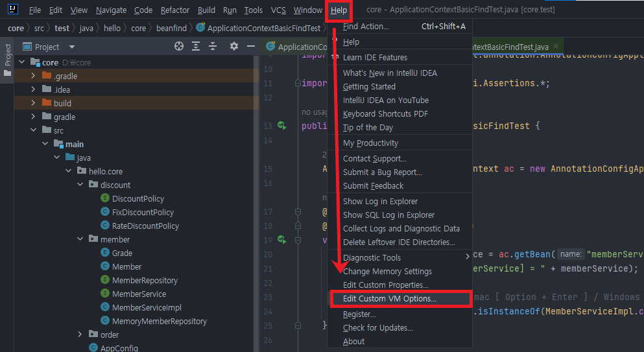Open the Run menu
Viewport: 644px width, 352px height.
tap(230, 10)
